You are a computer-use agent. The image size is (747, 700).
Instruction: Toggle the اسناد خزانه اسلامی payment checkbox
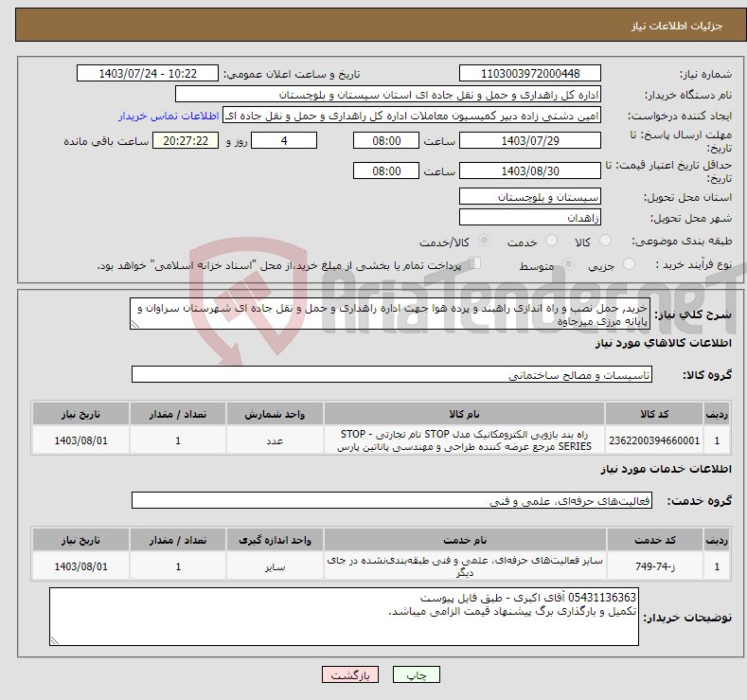coord(475,263)
